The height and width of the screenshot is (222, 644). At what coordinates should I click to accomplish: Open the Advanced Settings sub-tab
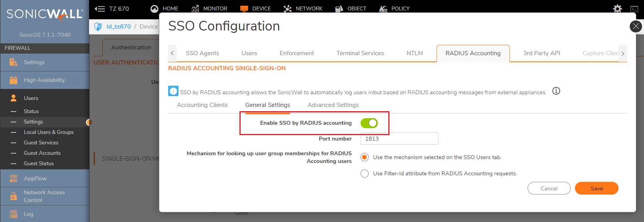click(333, 105)
